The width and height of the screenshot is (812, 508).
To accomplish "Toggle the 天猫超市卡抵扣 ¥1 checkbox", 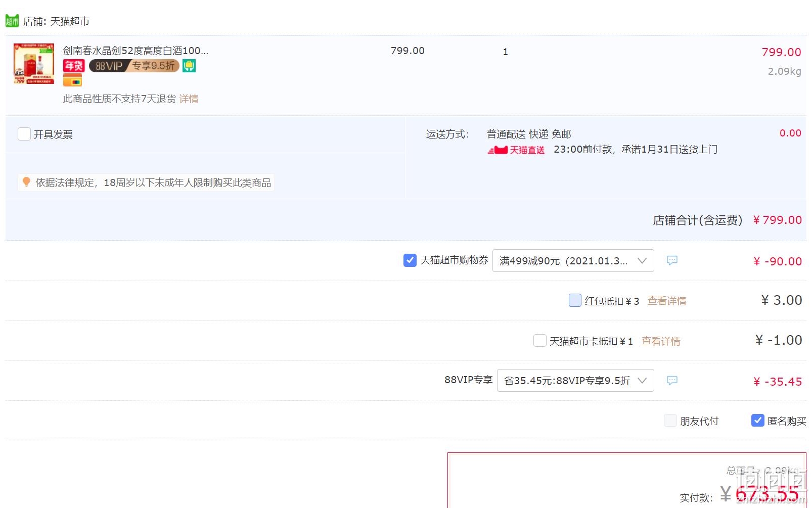I will pos(539,341).
